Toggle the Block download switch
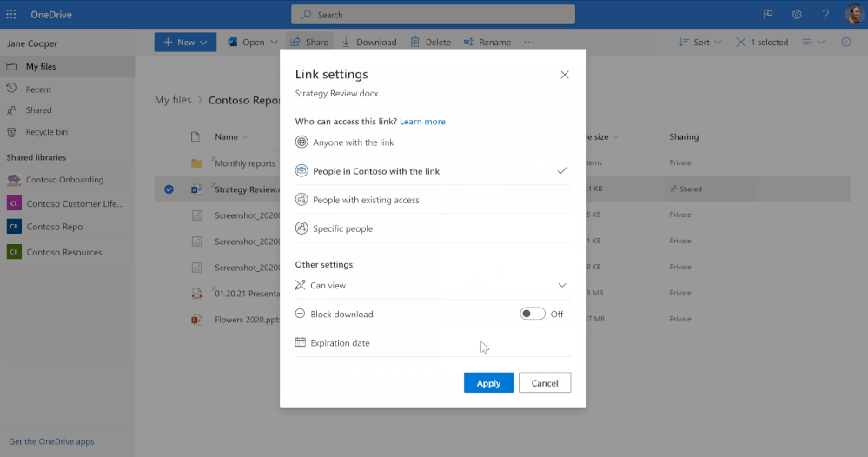 pos(533,314)
